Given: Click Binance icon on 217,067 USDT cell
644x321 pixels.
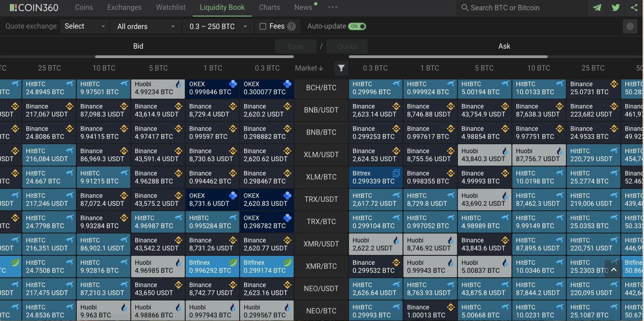Looking at the screenshot, I should point(70,106).
